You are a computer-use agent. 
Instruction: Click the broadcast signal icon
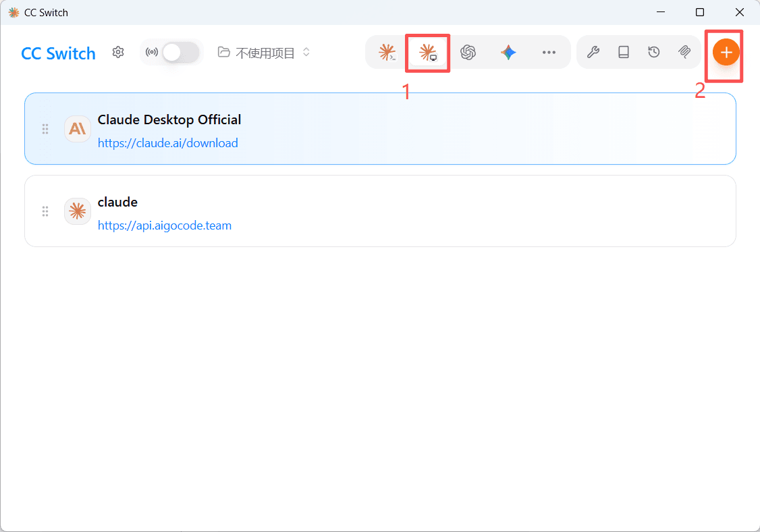click(152, 52)
